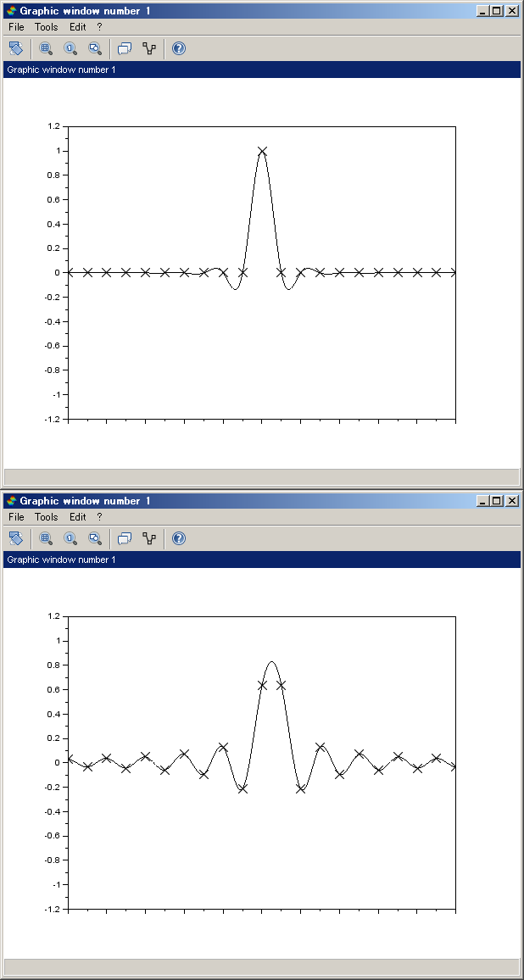Click the 1.2 axis label in lower plot
524x980 pixels.
tap(53, 616)
